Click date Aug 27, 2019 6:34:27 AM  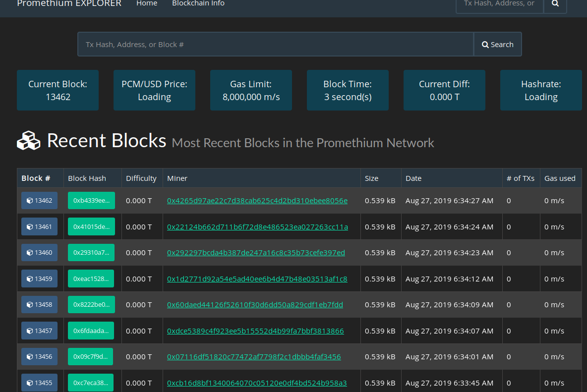click(x=449, y=201)
